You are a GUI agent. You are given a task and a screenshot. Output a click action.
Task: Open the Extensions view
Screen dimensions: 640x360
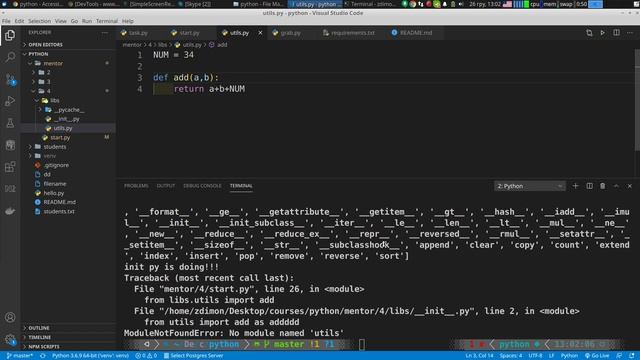[10, 167]
